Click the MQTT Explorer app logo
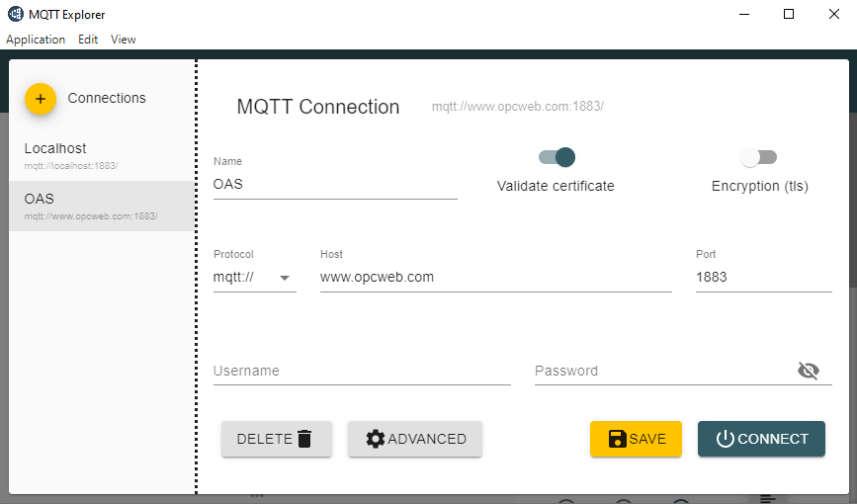This screenshot has width=857, height=504. click(15, 15)
